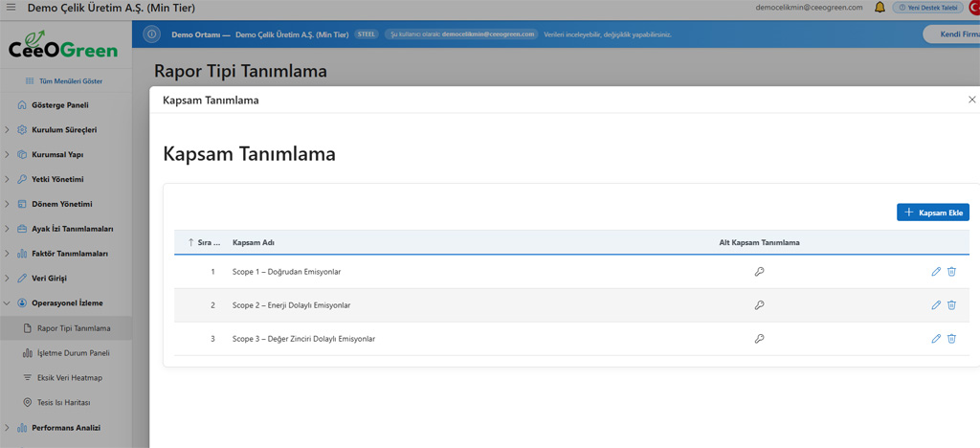
Task: Click Dönem Yönetimi calendar icon
Action: pos(22,204)
